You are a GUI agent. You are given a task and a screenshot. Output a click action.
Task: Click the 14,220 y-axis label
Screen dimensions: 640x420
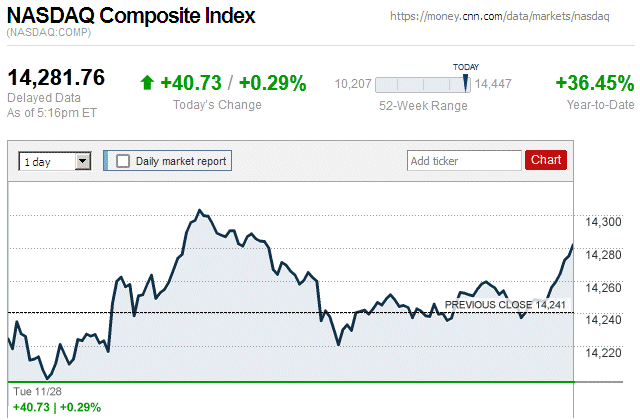tap(601, 352)
